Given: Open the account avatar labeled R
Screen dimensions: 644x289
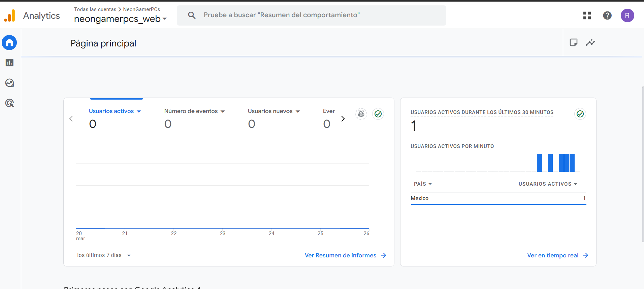Looking at the screenshot, I should click(627, 15).
